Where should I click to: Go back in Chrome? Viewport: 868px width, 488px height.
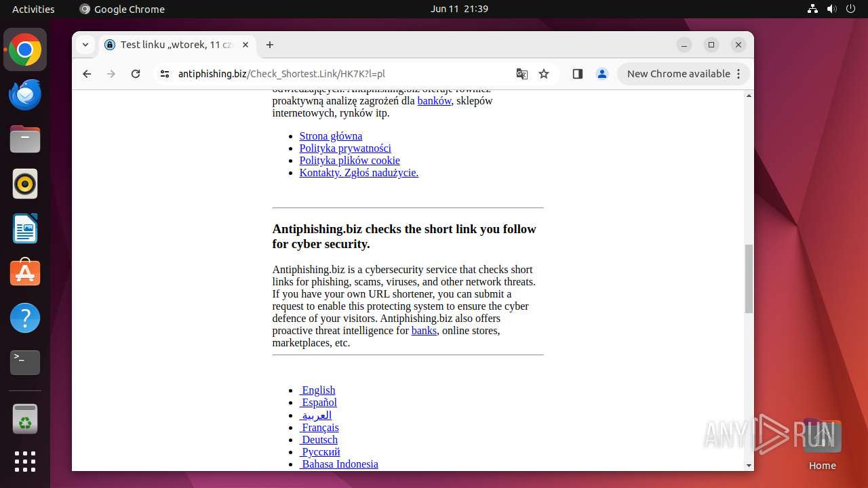87,74
